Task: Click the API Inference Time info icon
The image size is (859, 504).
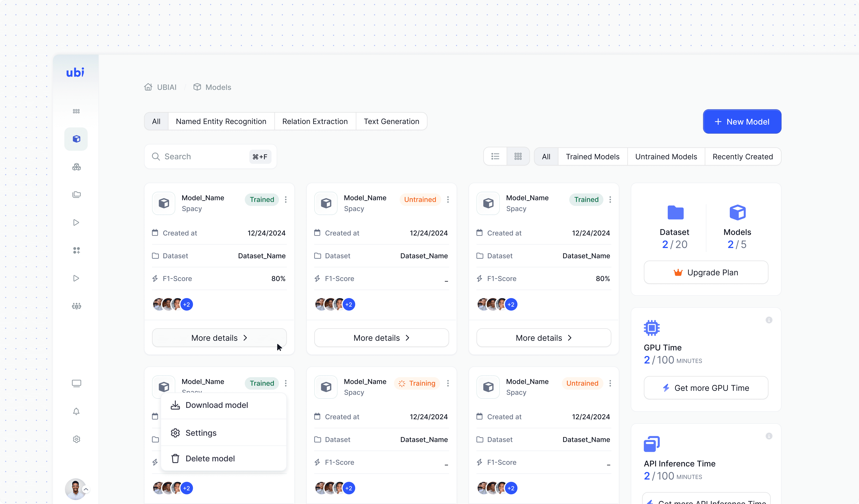Action: tap(769, 436)
